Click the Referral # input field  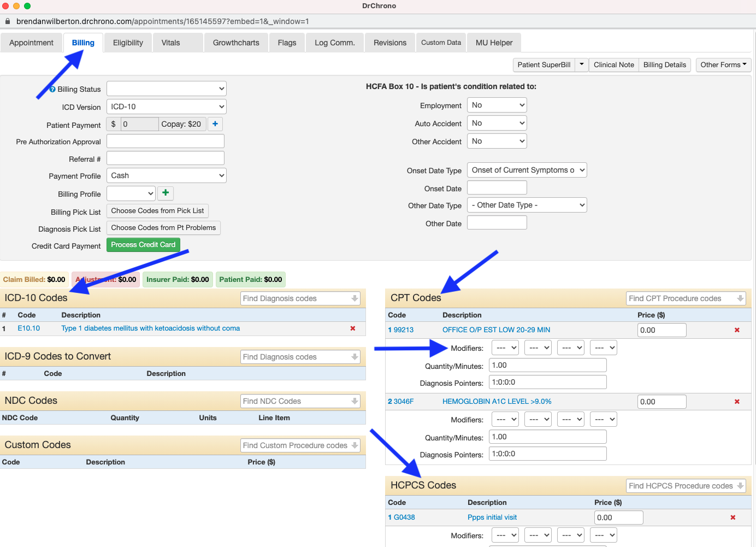point(166,158)
